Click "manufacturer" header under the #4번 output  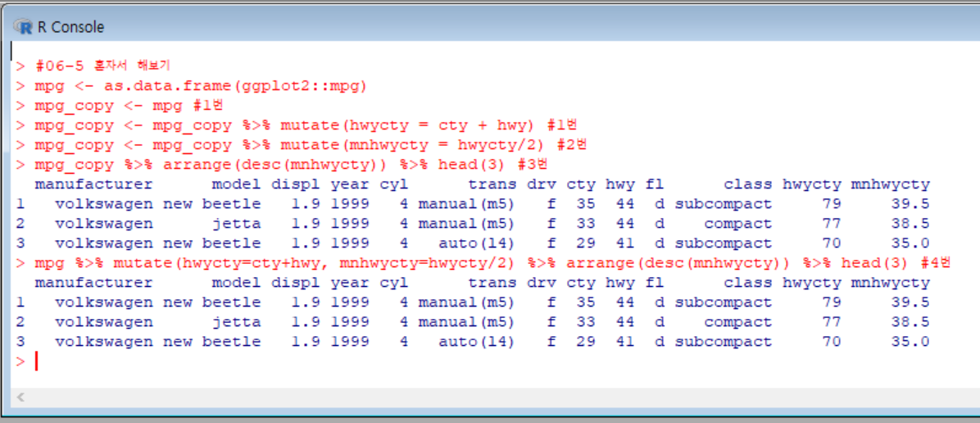[93, 283]
